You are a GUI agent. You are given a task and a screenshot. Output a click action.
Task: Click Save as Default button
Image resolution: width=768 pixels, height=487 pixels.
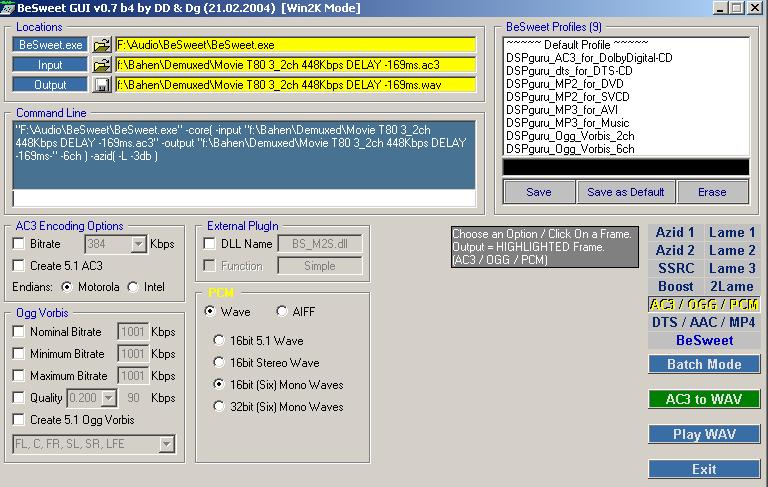pyautogui.click(x=625, y=192)
